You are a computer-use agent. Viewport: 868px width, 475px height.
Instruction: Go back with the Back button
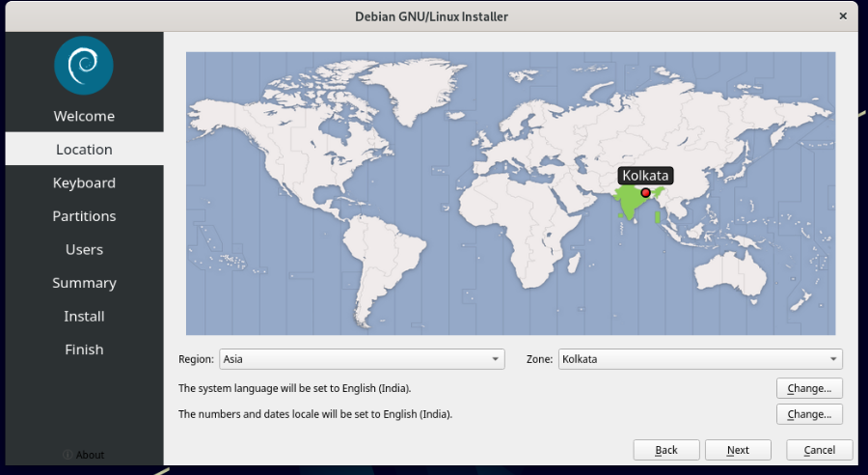pos(665,450)
